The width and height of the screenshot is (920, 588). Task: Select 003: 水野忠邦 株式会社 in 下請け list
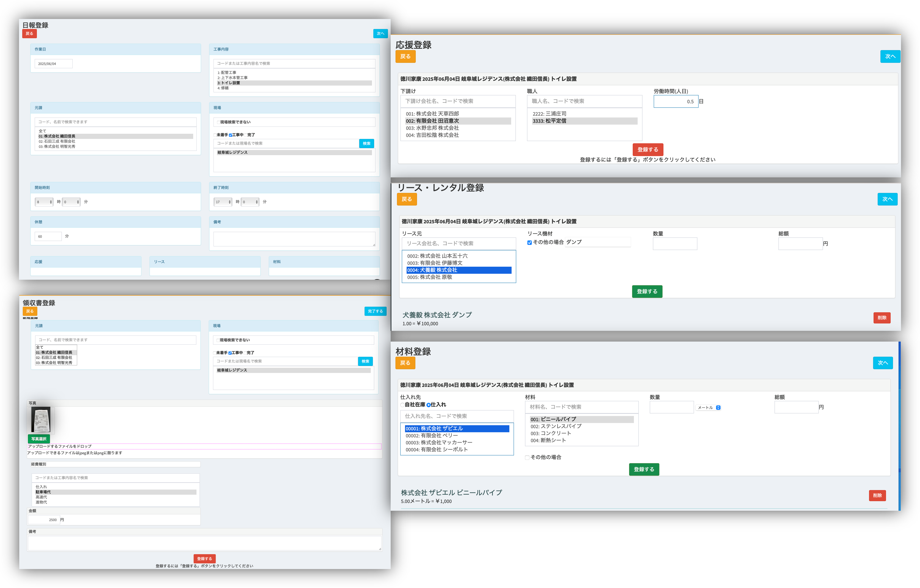click(458, 128)
